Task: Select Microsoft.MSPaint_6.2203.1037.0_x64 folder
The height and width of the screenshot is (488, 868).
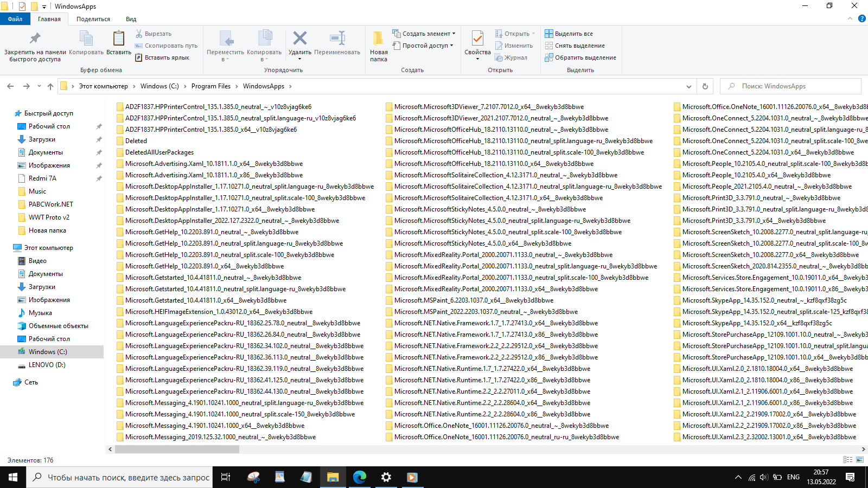Action: tap(474, 300)
